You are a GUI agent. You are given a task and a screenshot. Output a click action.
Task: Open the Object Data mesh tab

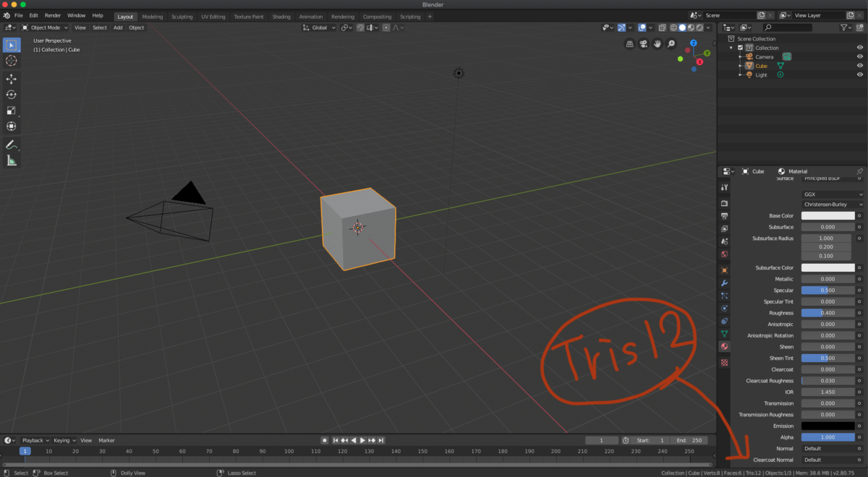[x=724, y=334]
